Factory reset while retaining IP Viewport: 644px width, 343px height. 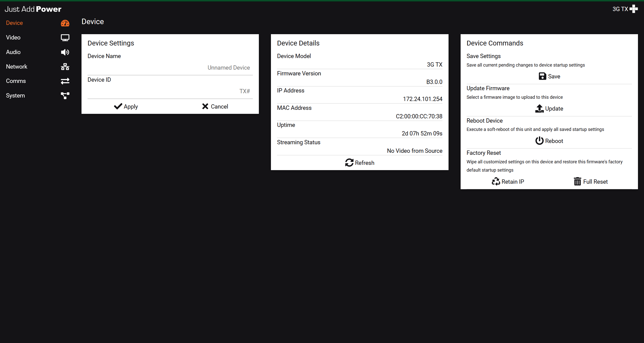[508, 181]
